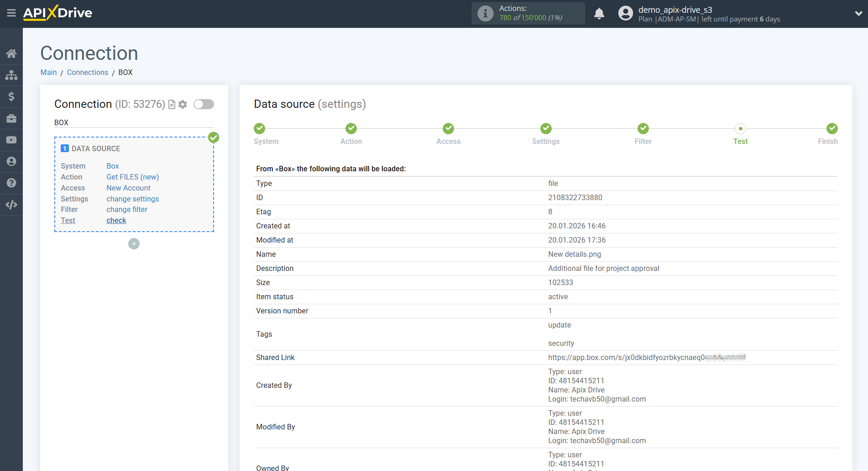The width and height of the screenshot is (868, 471).
Task: Open the YouTube video icon in sidebar
Action: (11, 140)
